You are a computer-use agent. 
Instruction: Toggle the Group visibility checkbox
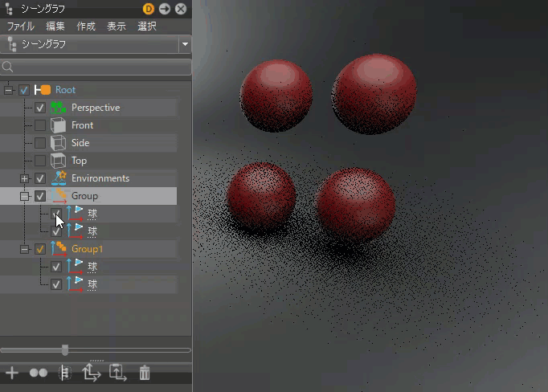click(40, 196)
